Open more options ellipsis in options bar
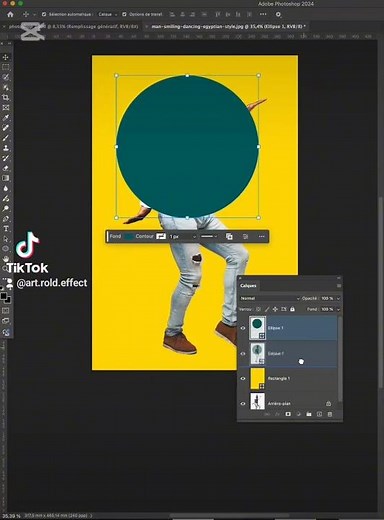Screen dimensions: 384x520 [x=263, y=14]
